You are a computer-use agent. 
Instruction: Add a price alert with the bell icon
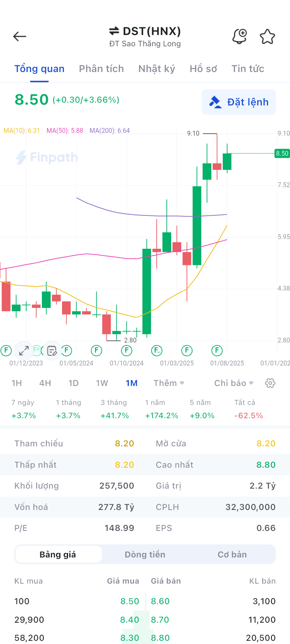coord(240,37)
